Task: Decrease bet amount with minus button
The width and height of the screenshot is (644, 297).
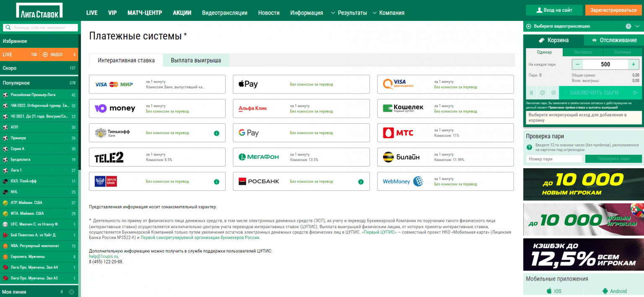Action: click(x=578, y=65)
